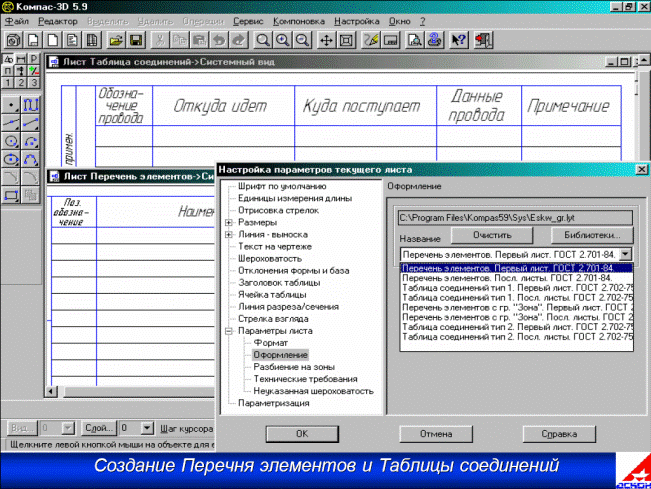Click the context help arrow with question mark
Viewport: 651px width, 489px height.
(459, 40)
